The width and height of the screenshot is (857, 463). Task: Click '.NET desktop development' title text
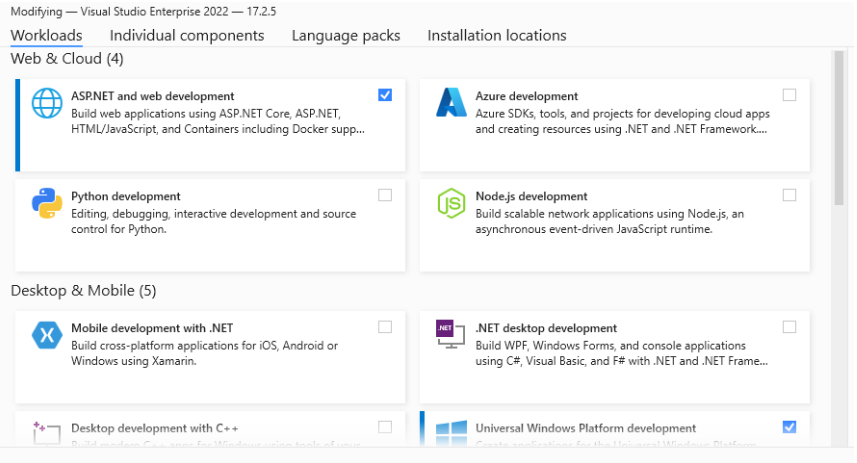pos(546,328)
